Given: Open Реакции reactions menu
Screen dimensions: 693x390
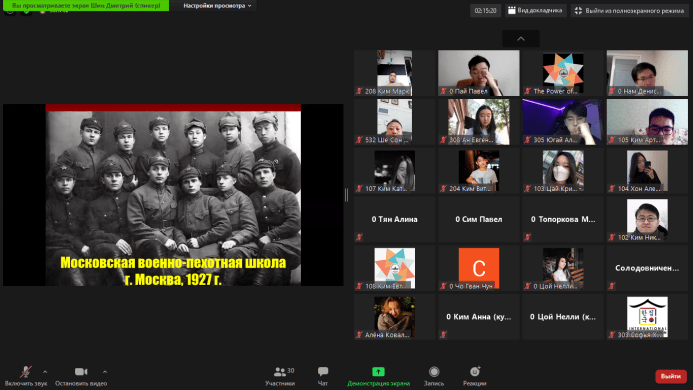Looking at the screenshot, I should point(475,376).
